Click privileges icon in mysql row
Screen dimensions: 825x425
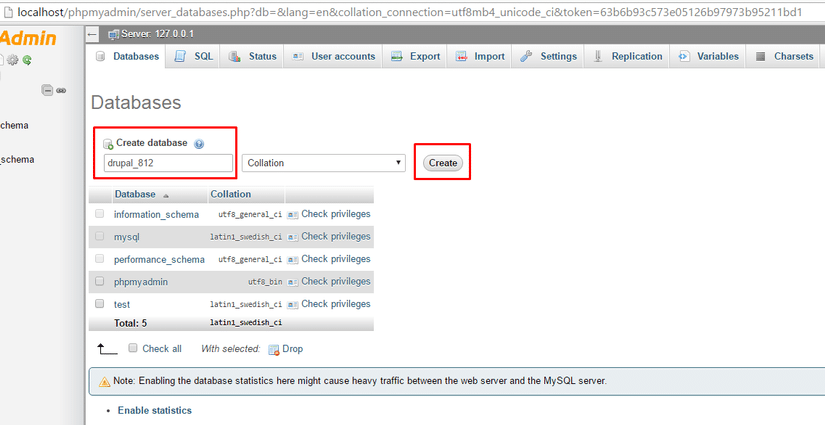coord(293,237)
